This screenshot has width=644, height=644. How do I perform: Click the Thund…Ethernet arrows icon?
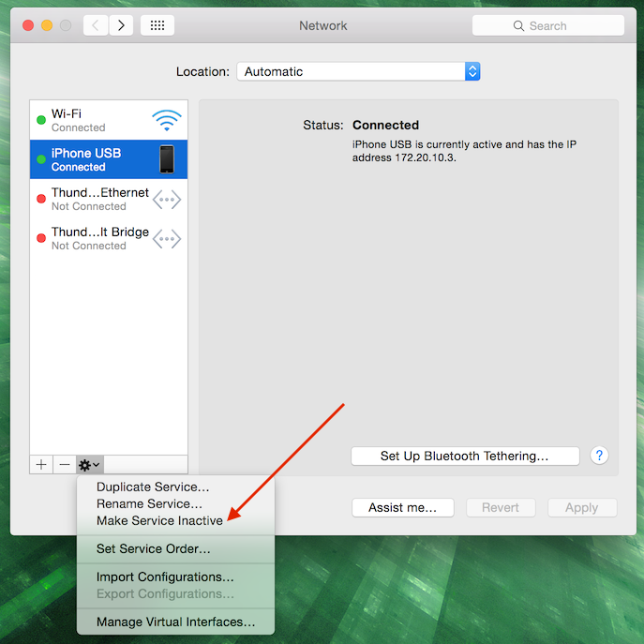pyautogui.click(x=166, y=200)
